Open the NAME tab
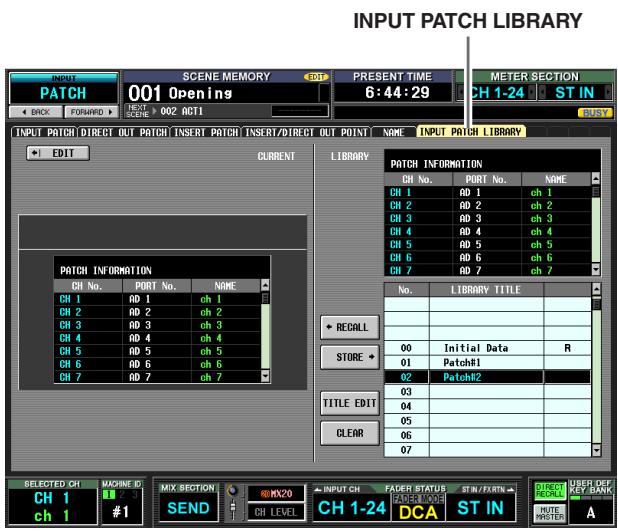The image size is (618, 531). tap(393, 132)
